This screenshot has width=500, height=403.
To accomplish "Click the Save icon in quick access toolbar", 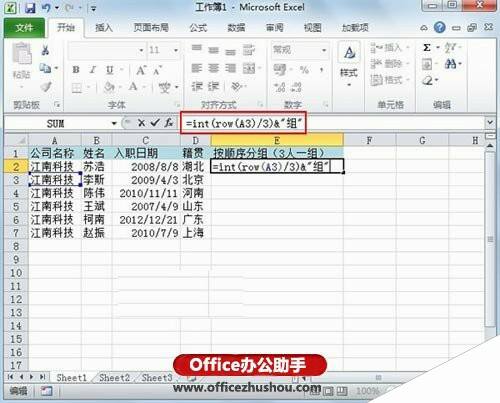I will (30, 8).
